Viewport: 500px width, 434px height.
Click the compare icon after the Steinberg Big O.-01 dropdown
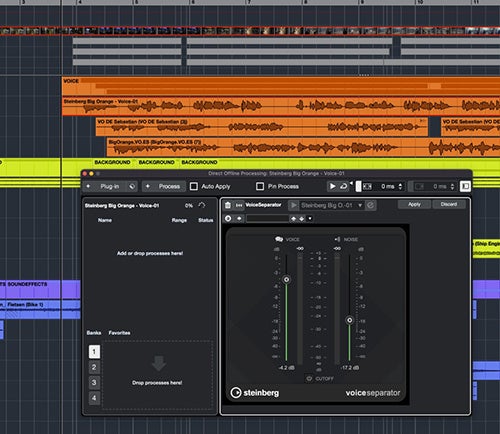pyautogui.click(x=370, y=205)
